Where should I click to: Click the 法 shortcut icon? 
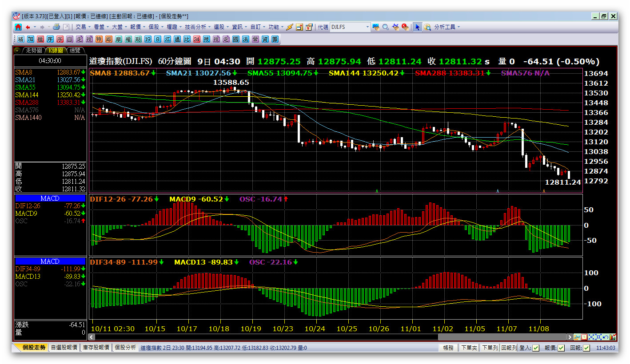coord(245,39)
